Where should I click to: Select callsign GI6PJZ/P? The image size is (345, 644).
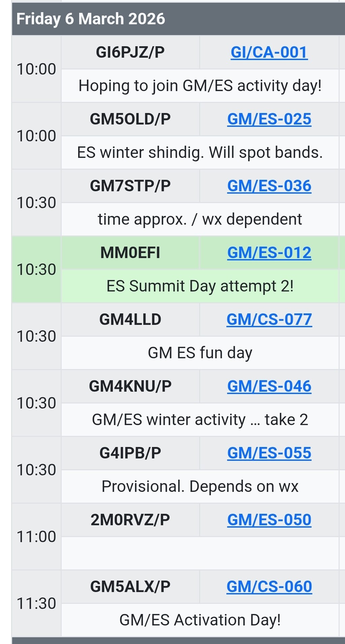pyautogui.click(x=130, y=52)
